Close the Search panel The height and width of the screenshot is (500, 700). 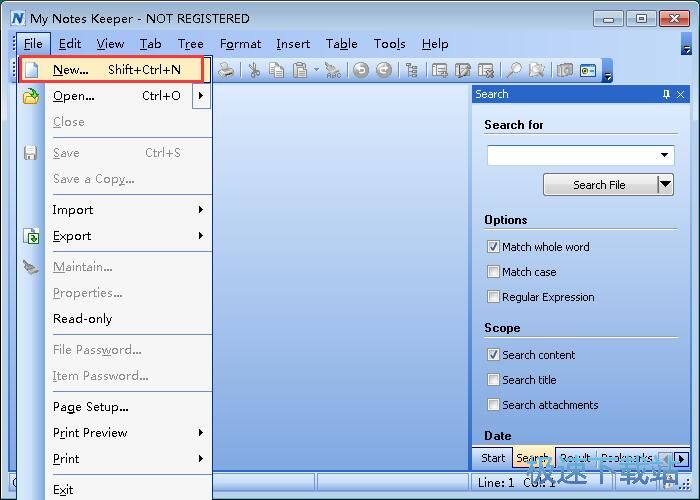tap(680, 94)
